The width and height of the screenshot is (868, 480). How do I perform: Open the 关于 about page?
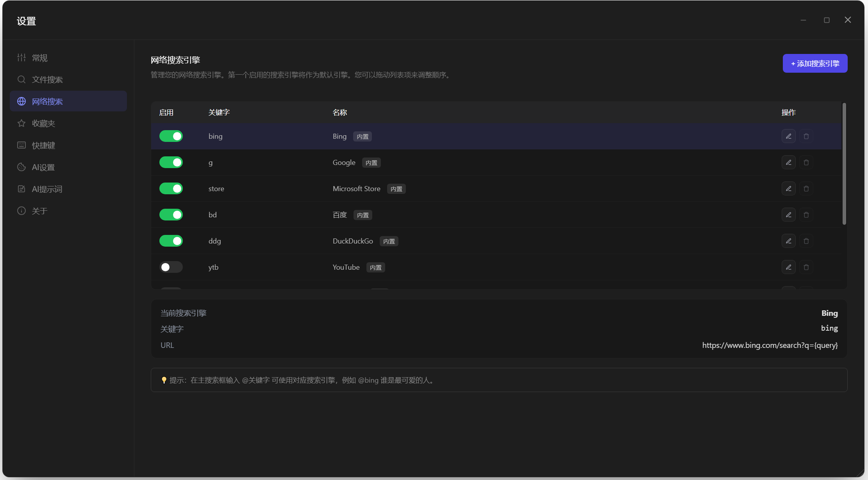68,211
